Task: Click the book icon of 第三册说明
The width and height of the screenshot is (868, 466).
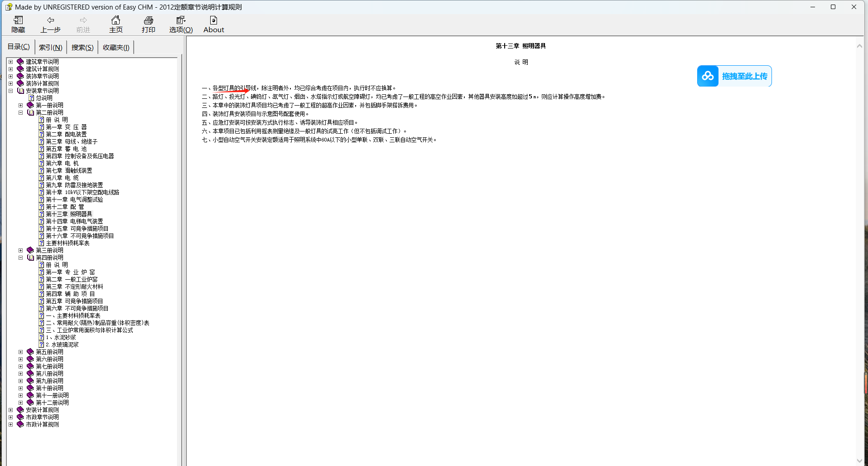Action: tap(30, 250)
